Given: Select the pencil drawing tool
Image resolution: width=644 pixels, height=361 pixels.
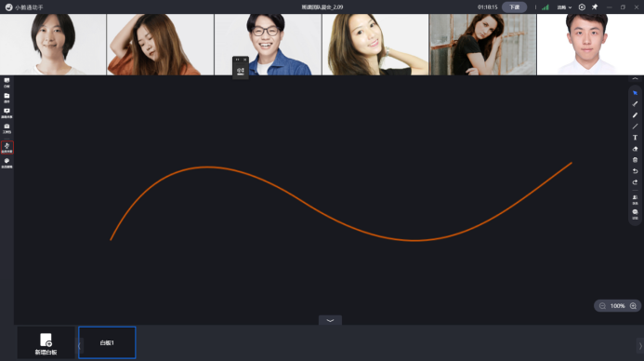Looking at the screenshot, I should tap(635, 115).
